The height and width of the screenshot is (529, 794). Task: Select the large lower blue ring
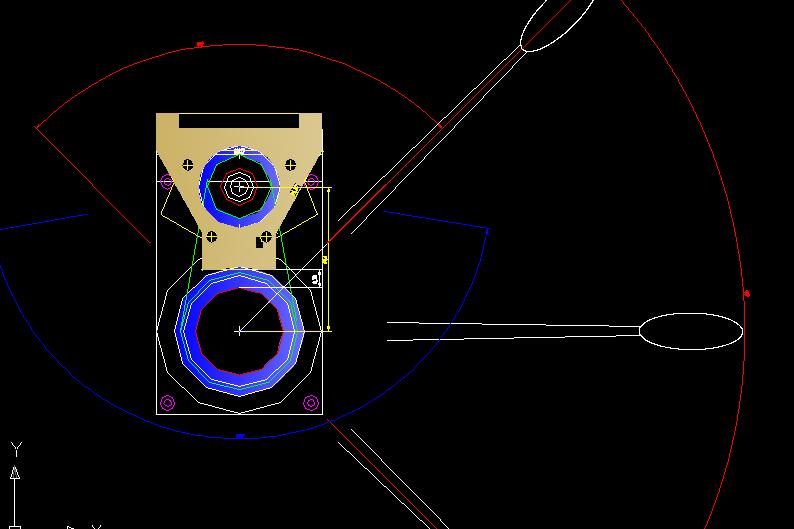184,330
